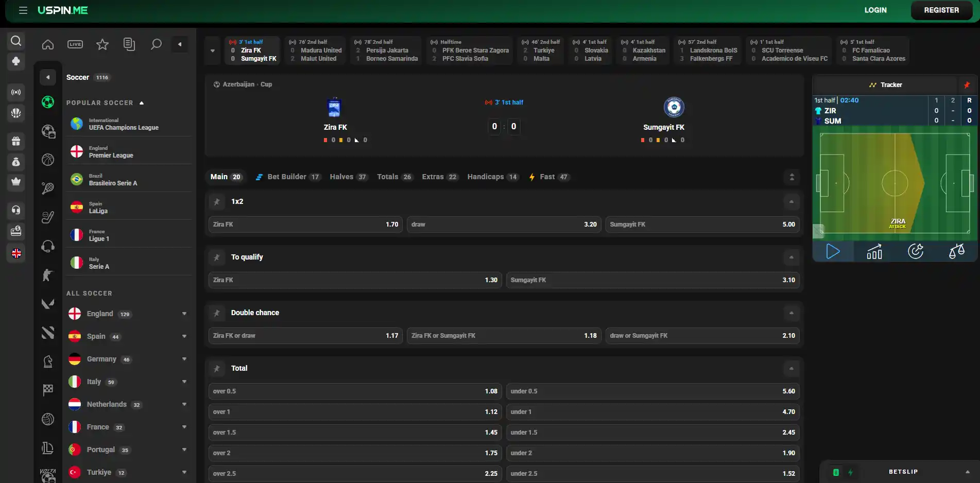This screenshot has height=483, width=980.
Task: Open the Turkiye vs Malta live match
Action: 541,50
